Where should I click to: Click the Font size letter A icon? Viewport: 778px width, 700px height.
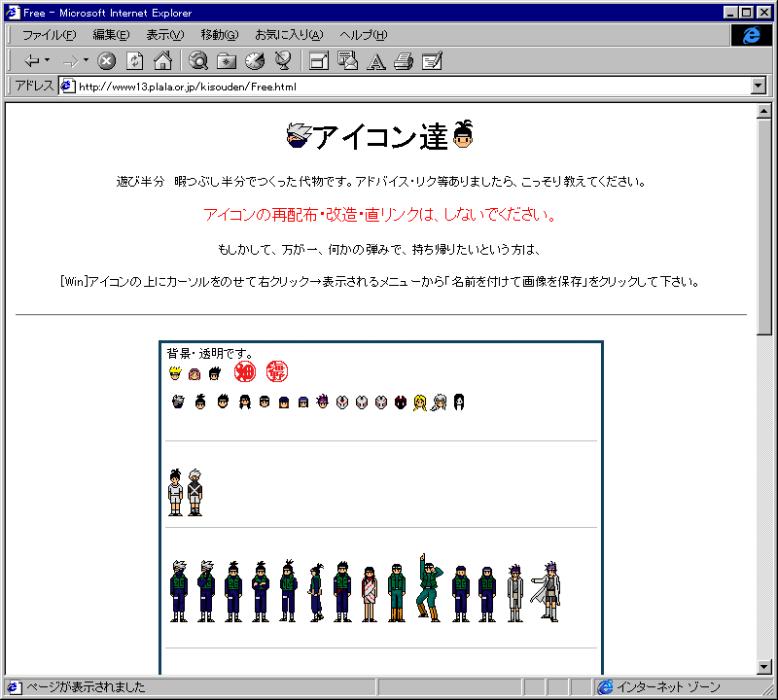[x=375, y=61]
